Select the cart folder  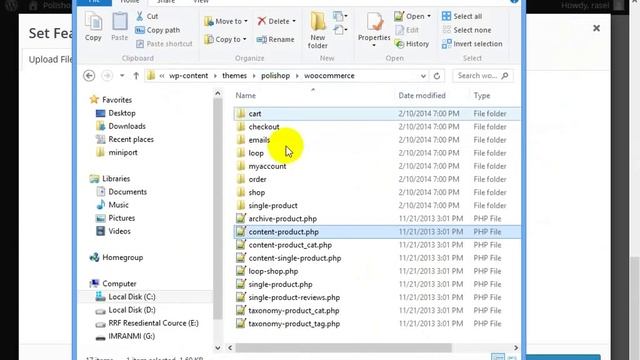(x=376, y=113)
